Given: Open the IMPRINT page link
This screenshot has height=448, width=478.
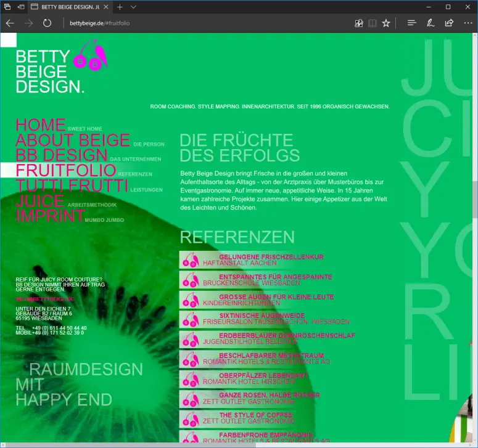Looking at the screenshot, I should (50, 216).
